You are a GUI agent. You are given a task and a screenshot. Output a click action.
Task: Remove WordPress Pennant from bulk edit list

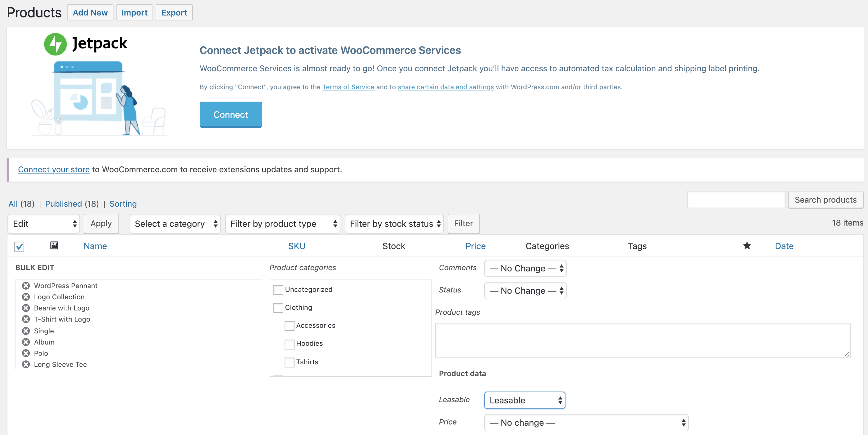tap(26, 286)
